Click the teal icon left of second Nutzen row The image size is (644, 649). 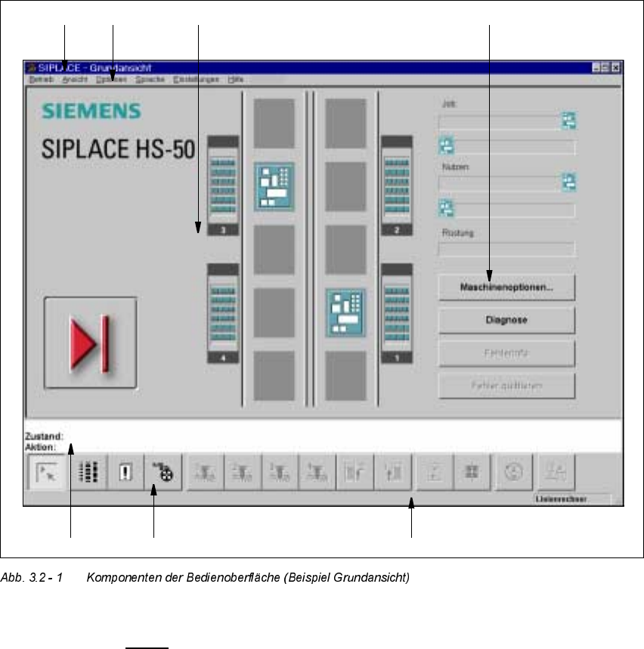tap(446, 208)
